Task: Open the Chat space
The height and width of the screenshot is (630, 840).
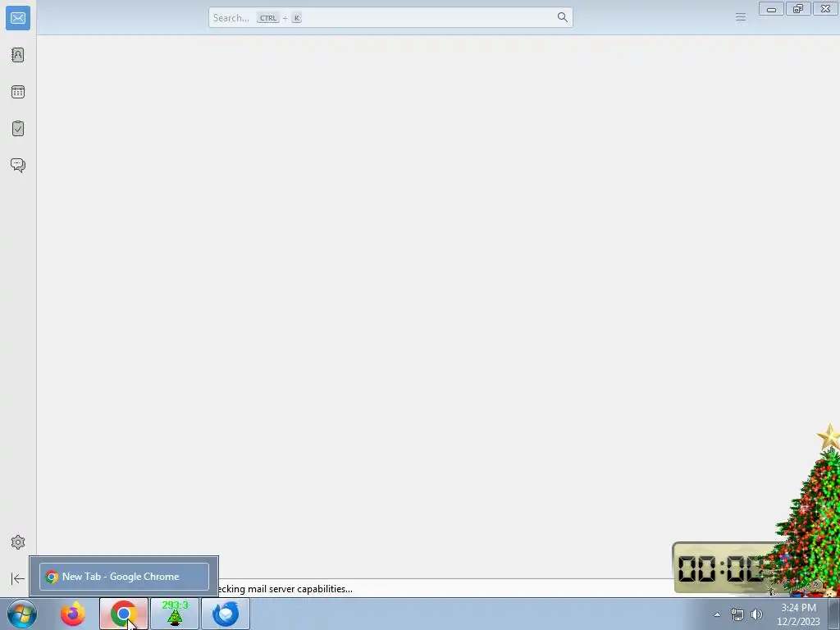Action: click(x=18, y=165)
